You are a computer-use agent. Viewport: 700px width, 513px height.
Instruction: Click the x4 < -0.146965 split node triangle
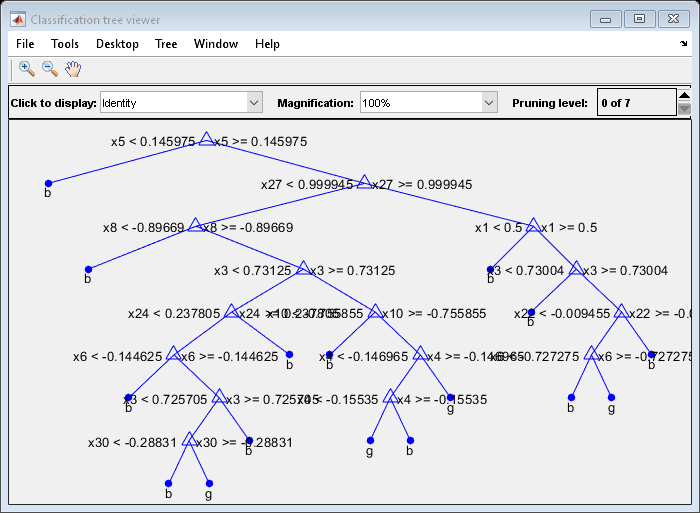tap(420, 354)
